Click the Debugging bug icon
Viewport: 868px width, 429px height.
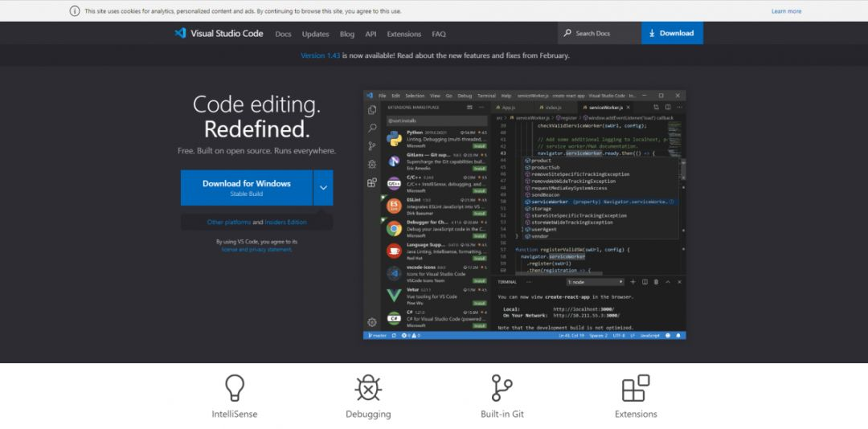[x=368, y=388]
